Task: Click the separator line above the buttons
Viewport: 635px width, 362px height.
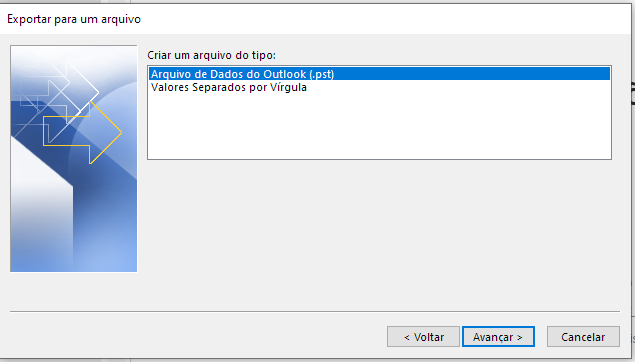Action: tap(315, 311)
